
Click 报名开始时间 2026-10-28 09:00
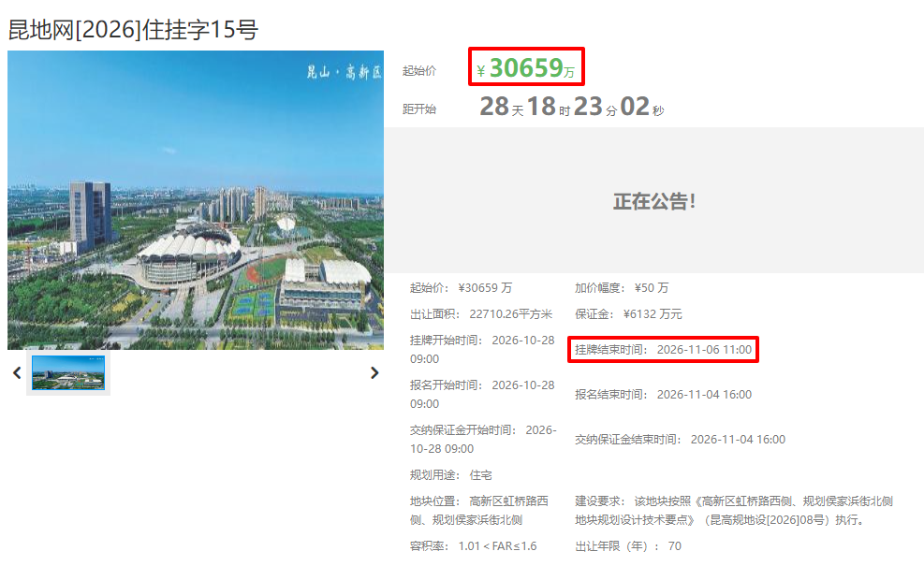482,394
